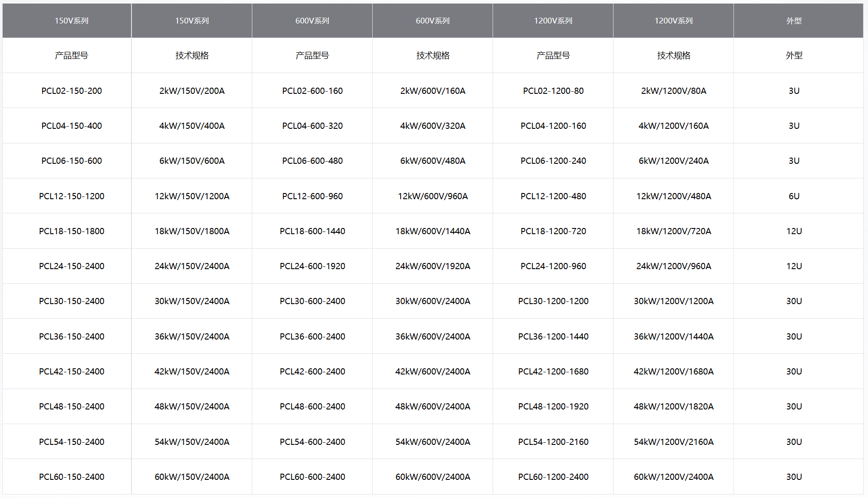Select the PCL04-1200-160 model cell
The width and height of the screenshot is (868, 498).
pos(553,126)
